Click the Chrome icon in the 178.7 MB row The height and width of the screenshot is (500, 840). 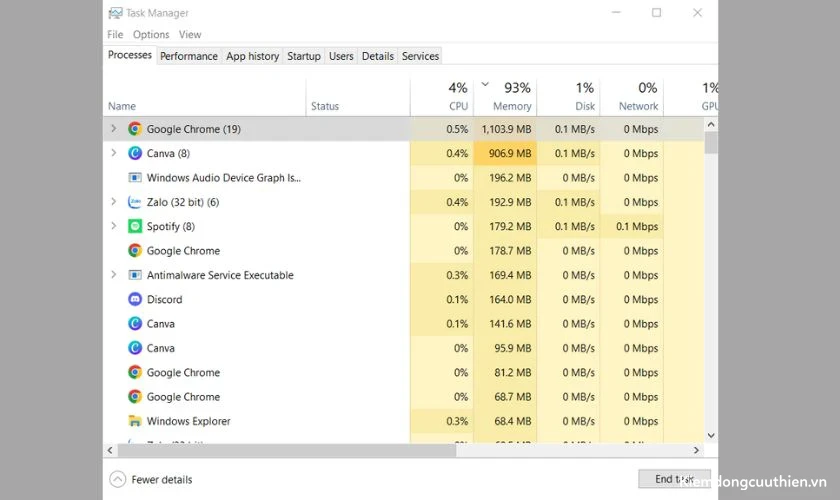(135, 250)
